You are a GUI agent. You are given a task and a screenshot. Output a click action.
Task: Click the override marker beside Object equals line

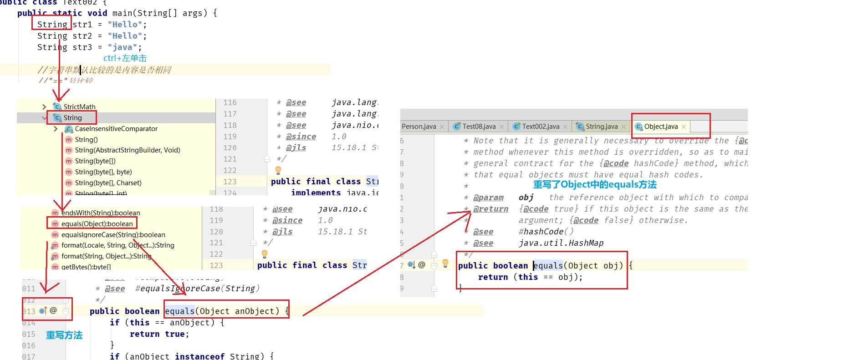click(x=411, y=265)
